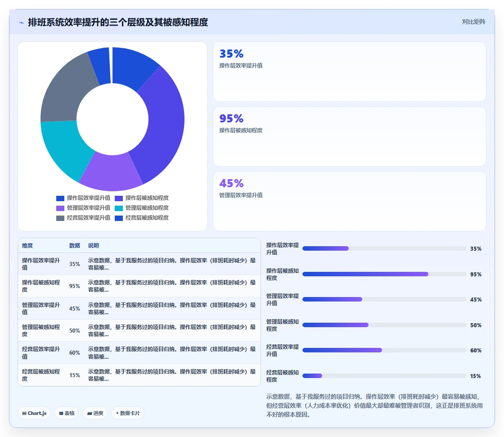Click the 数据 column header
Viewport: 504px width, 437px height.
75,246
